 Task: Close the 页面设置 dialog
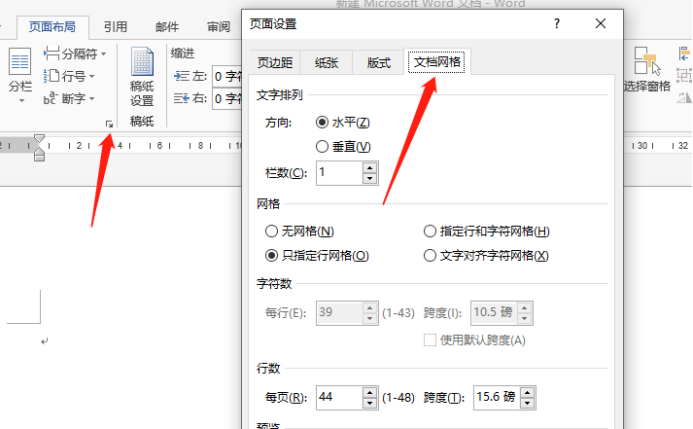[600, 23]
